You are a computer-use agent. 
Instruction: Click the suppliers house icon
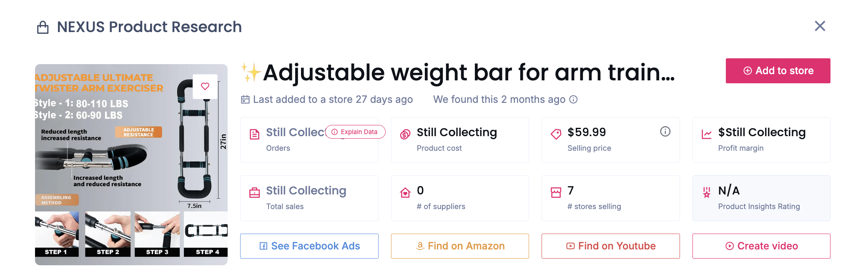405,192
